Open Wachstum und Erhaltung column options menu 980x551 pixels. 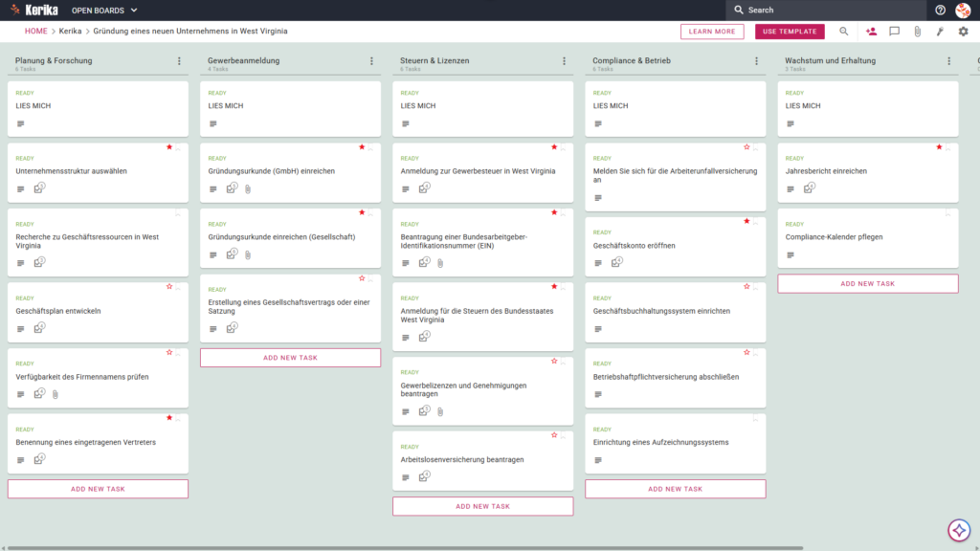pos(949,61)
